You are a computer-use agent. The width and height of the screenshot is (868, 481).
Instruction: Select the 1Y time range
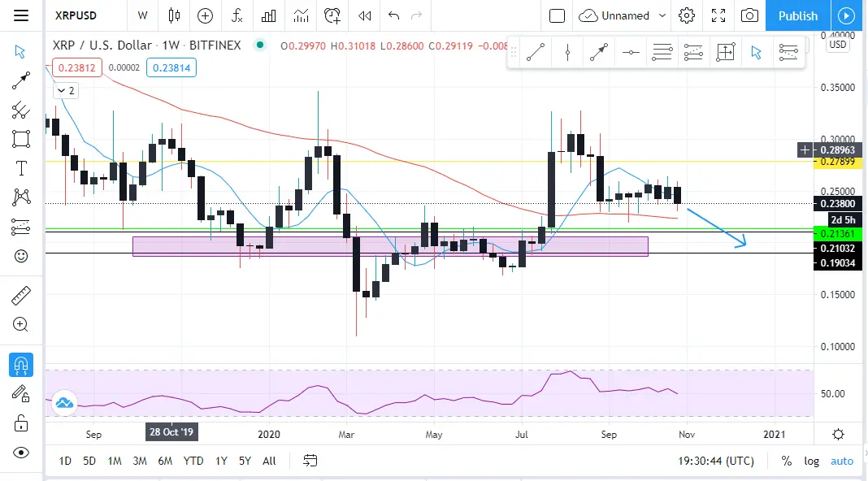(x=221, y=461)
